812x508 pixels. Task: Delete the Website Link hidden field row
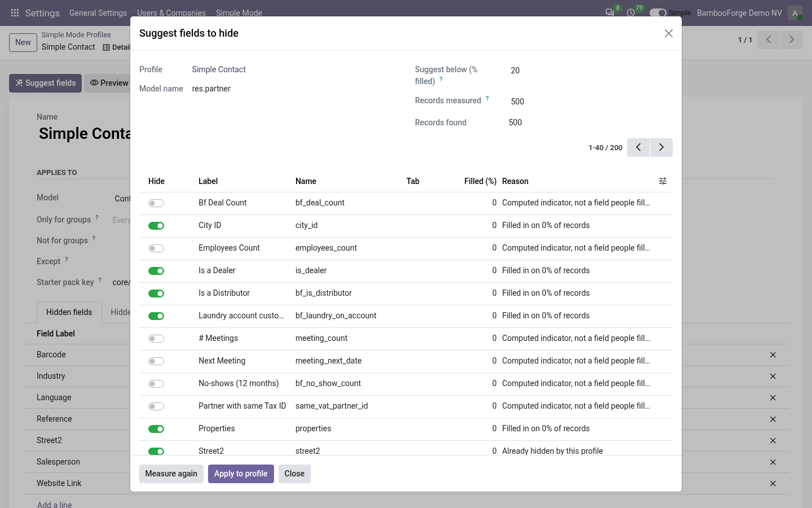tap(773, 484)
